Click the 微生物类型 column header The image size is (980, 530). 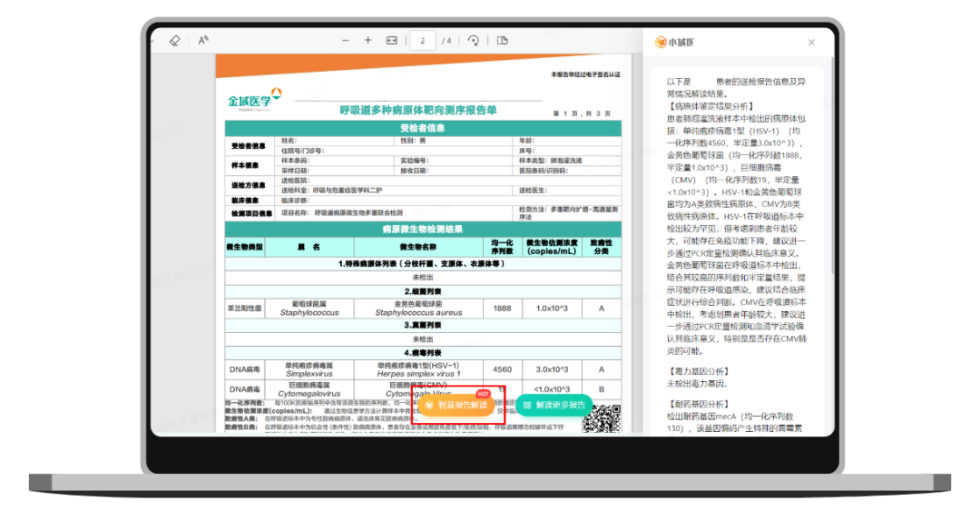[x=245, y=247]
